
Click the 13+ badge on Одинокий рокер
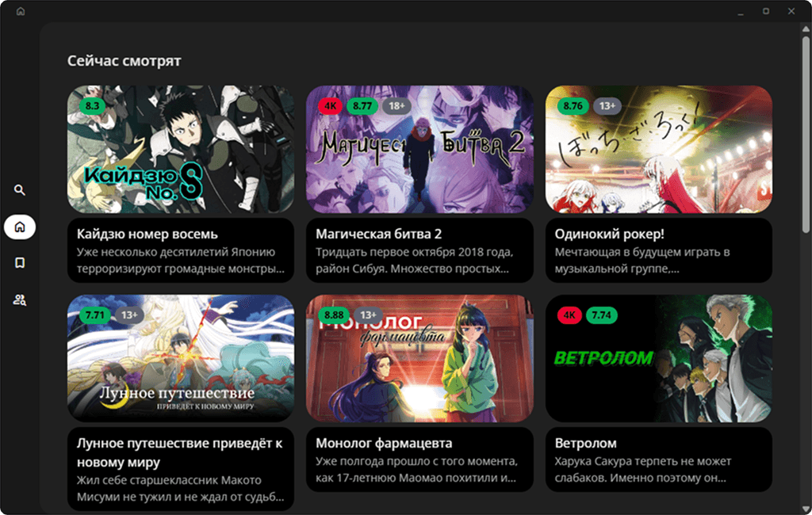click(x=607, y=105)
